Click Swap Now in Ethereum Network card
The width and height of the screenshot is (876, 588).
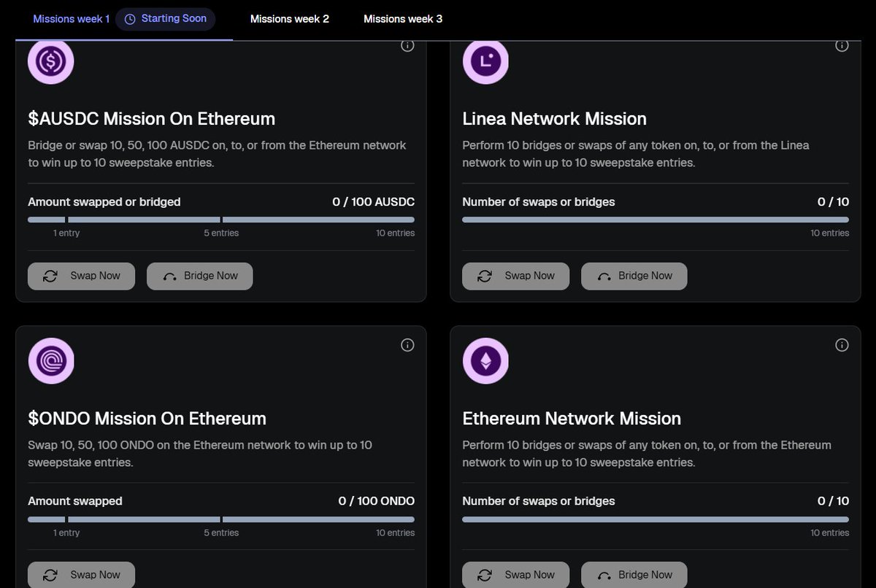click(x=515, y=575)
